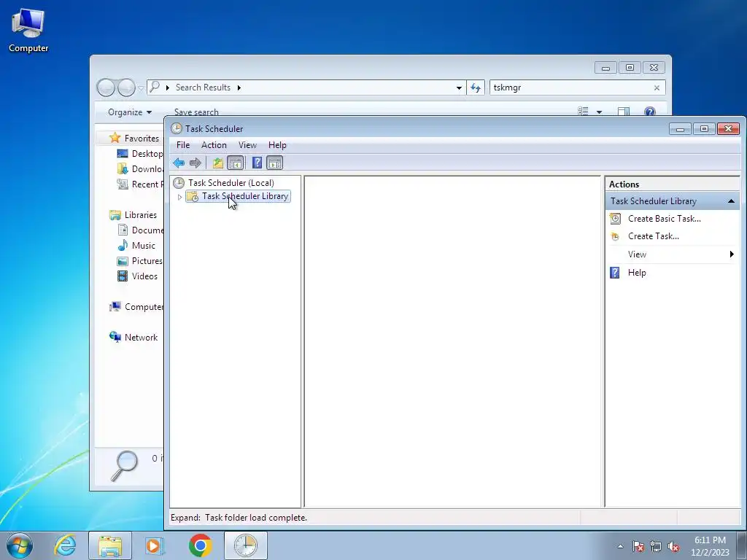Open the Action menu
Image resolution: width=747 pixels, height=560 pixels.
pos(214,145)
